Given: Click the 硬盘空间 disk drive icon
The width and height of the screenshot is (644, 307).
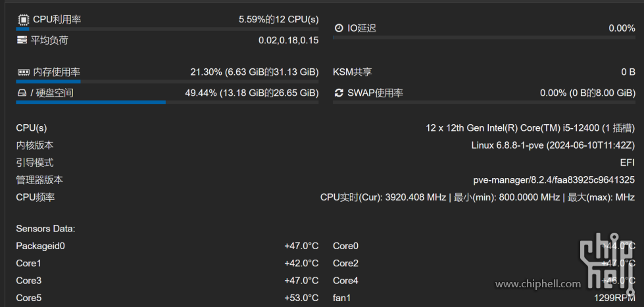Looking at the screenshot, I should click(22, 93).
